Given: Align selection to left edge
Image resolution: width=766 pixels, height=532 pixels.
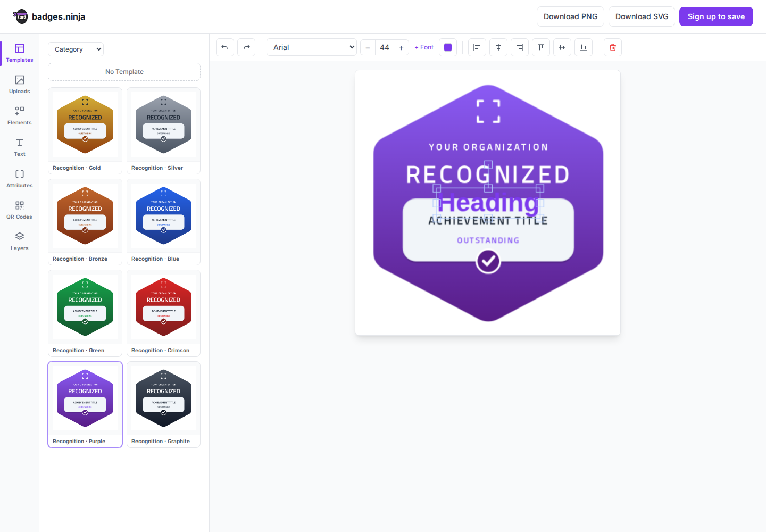Looking at the screenshot, I should tap(477, 47).
